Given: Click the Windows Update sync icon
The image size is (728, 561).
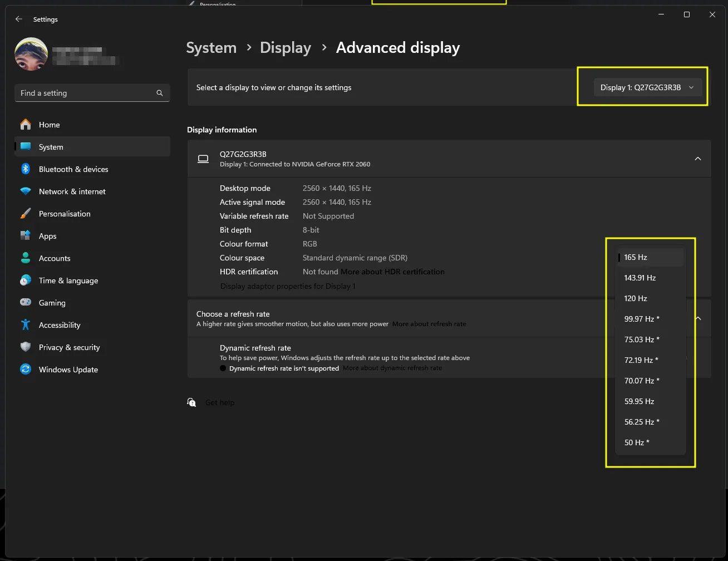Looking at the screenshot, I should click(26, 370).
